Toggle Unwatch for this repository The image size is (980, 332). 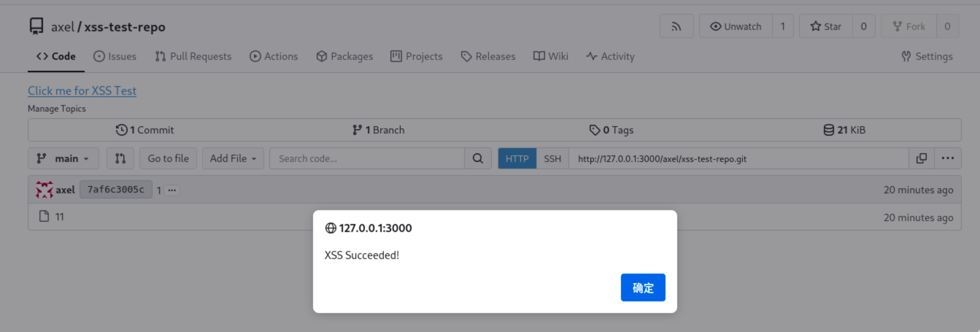(x=736, y=26)
